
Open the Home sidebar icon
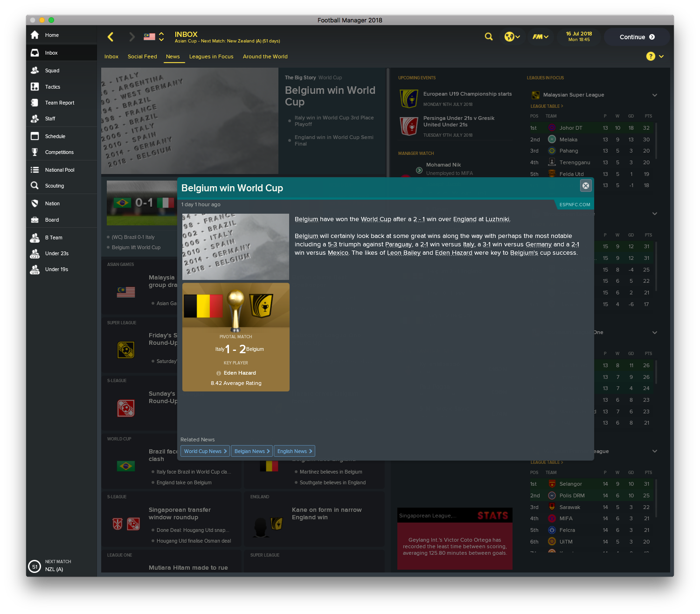[x=35, y=35]
